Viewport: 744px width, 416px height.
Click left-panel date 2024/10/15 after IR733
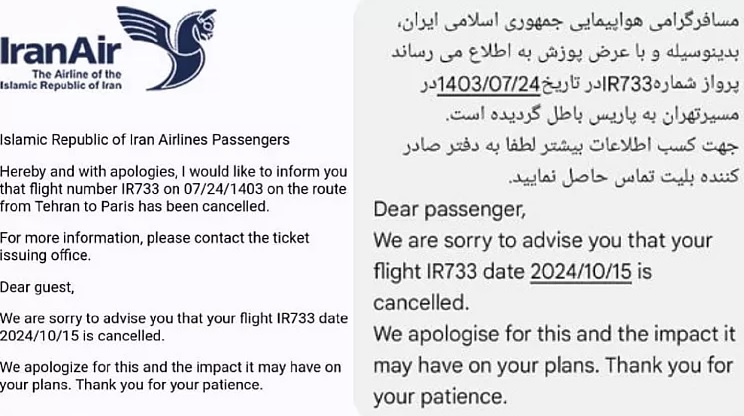click(x=40, y=335)
